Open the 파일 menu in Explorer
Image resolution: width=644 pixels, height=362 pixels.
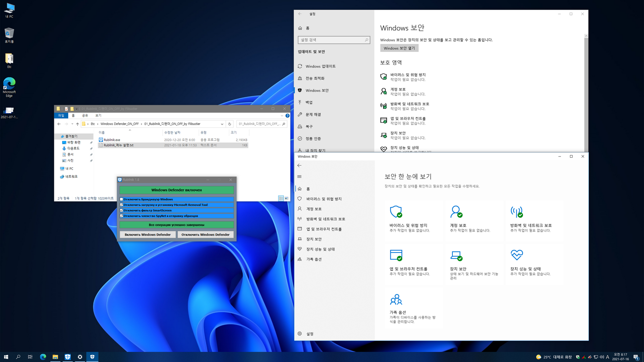coord(61,116)
